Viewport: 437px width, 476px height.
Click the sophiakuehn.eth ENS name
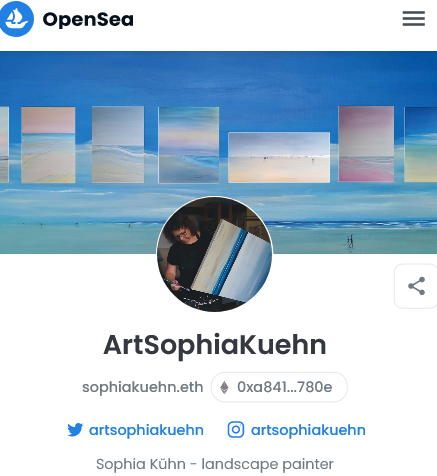pyautogui.click(x=143, y=387)
